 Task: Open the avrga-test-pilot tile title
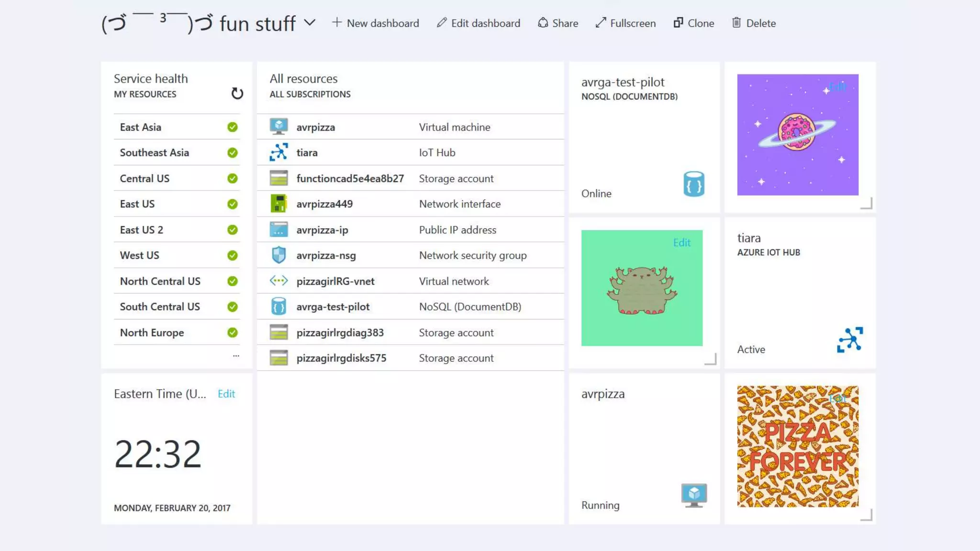coord(623,82)
